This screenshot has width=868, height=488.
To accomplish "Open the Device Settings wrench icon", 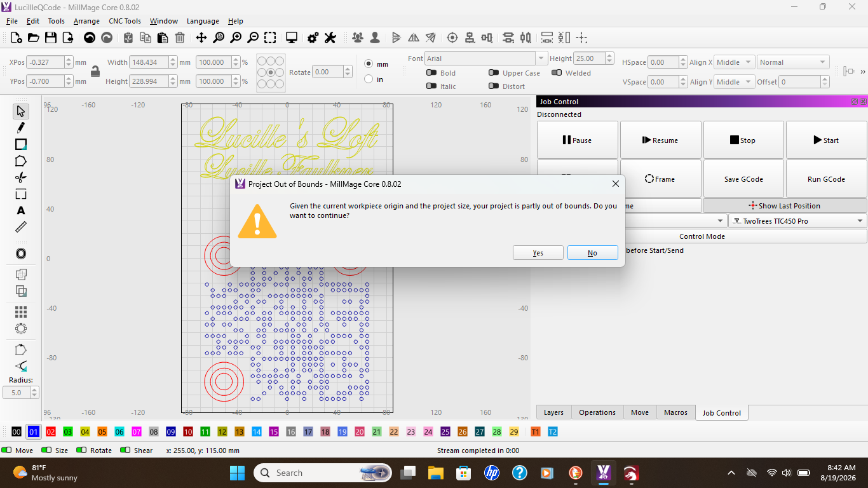I will [330, 37].
